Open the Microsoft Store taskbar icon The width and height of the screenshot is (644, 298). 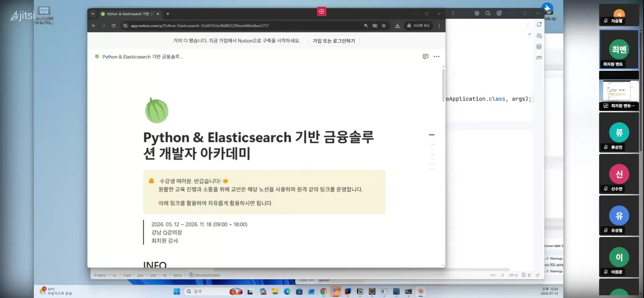[x=299, y=292]
